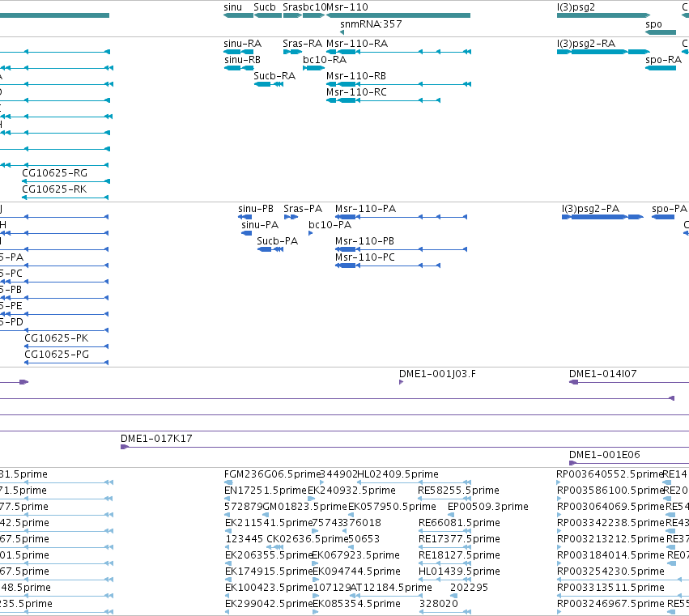Click the DME1-001E06 clone label

(x=605, y=455)
